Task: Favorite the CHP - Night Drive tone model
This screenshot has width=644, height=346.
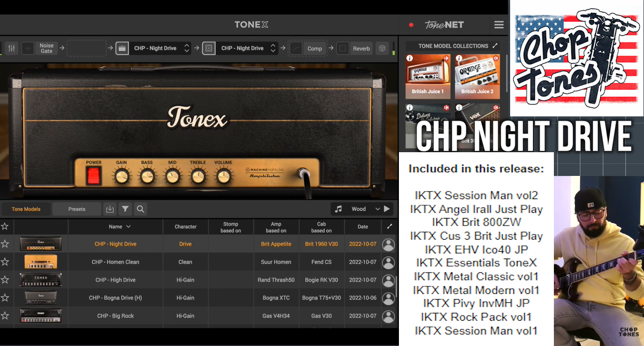Action: click(x=5, y=244)
